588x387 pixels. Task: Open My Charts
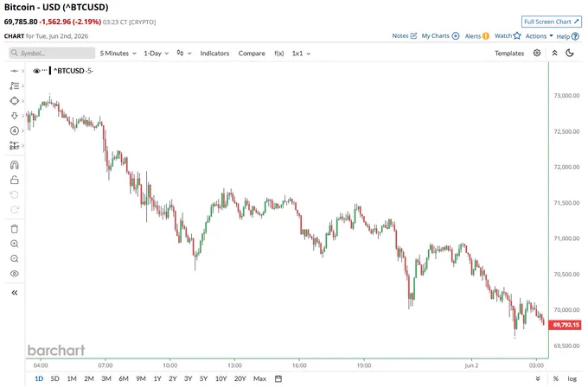point(440,35)
